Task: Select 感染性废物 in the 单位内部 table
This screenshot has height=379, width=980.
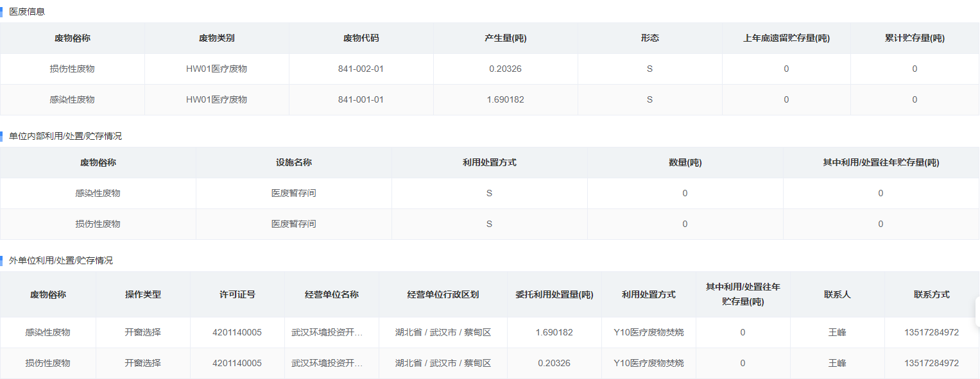Action: 98,193
